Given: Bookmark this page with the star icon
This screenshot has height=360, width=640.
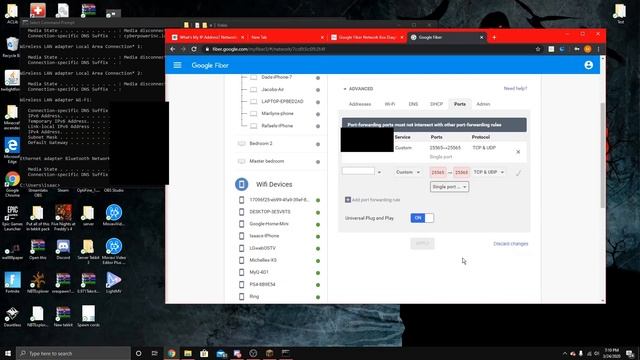Looking at the screenshot, I should 538,49.
